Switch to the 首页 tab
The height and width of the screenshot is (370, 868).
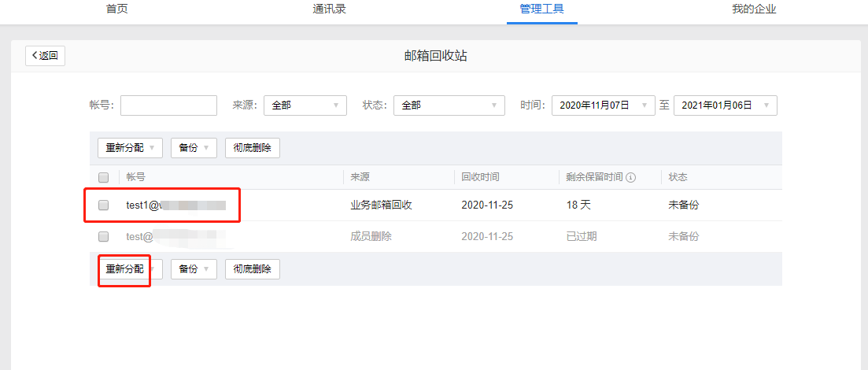tap(116, 9)
